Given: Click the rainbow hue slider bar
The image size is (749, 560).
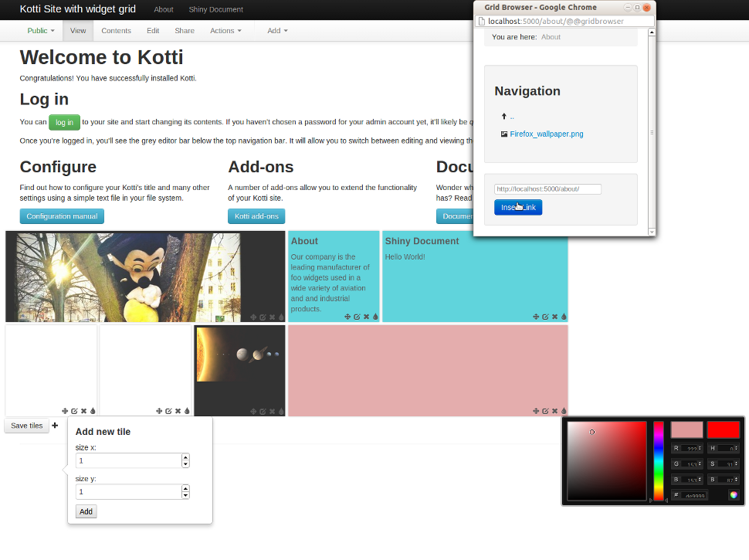Looking at the screenshot, I should (x=659, y=461).
